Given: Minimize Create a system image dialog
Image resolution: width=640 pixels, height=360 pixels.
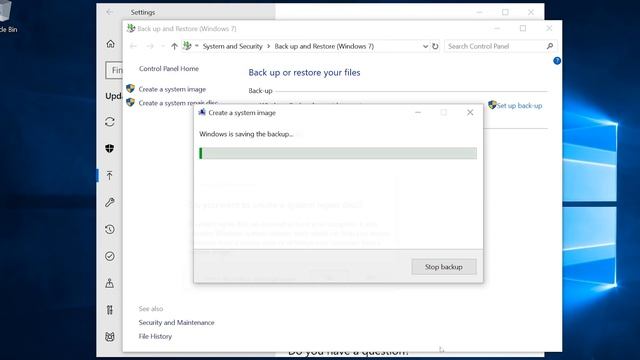Looking at the screenshot, I should coord(418,112).
